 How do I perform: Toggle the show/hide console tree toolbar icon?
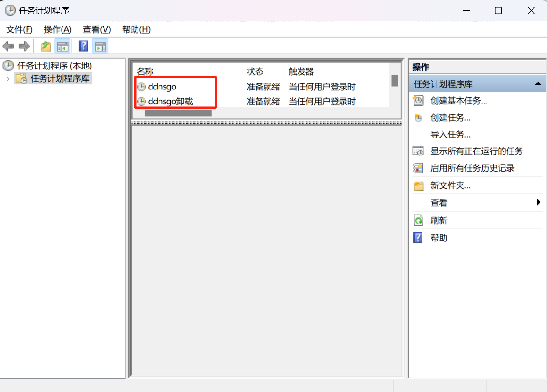(63, 46)
